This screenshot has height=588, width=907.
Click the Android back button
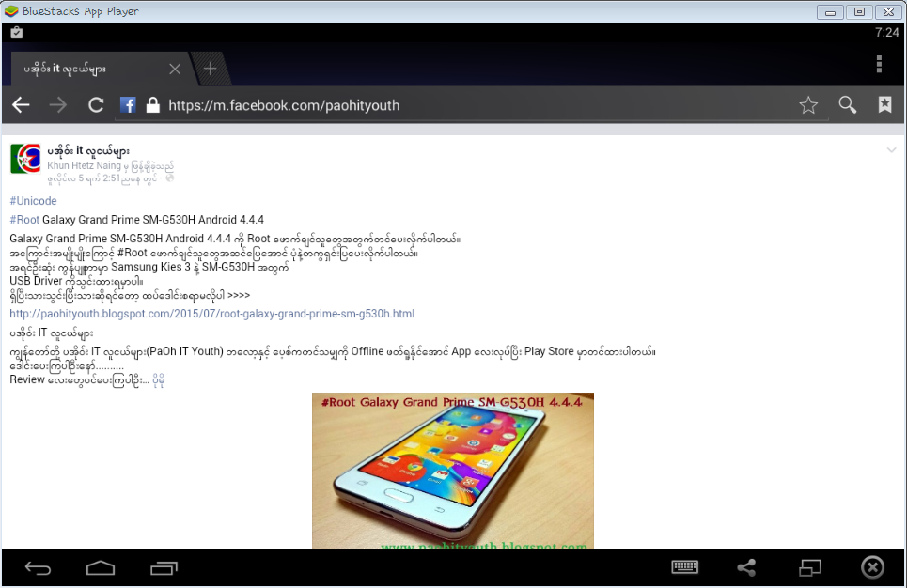pyautogui.click(x=38, y=568)
